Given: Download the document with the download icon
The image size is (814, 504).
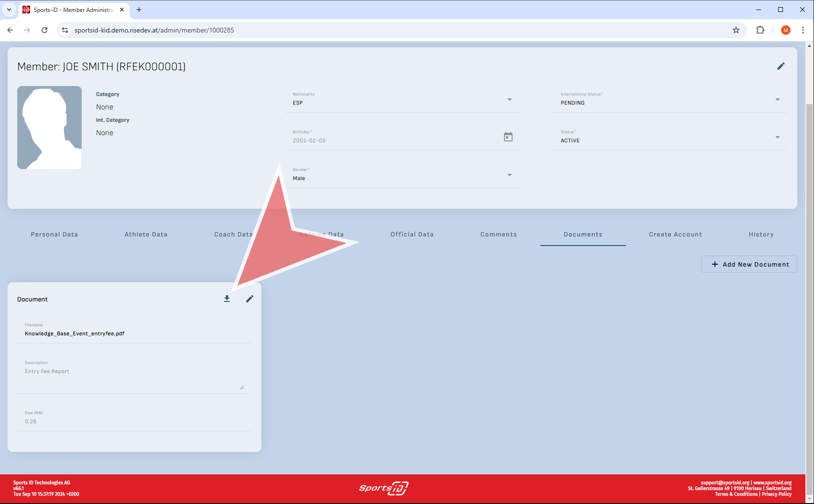Looking at the screenshot, I should (227, 299).
